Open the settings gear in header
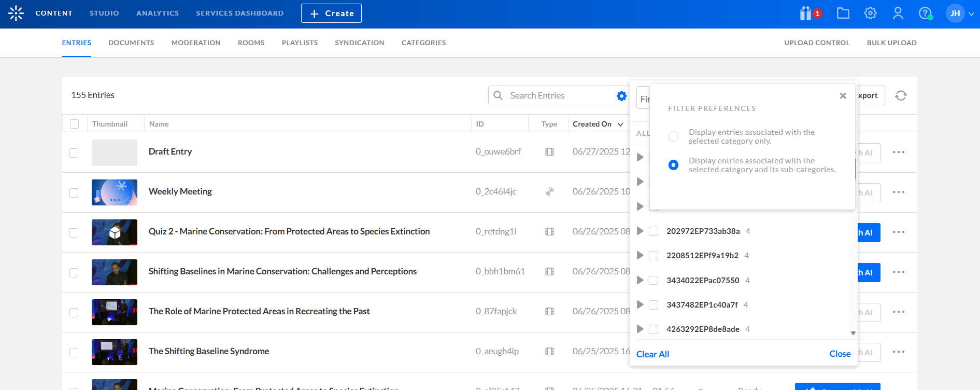This screenshot has width=980, height=390. tap(871, 13)
